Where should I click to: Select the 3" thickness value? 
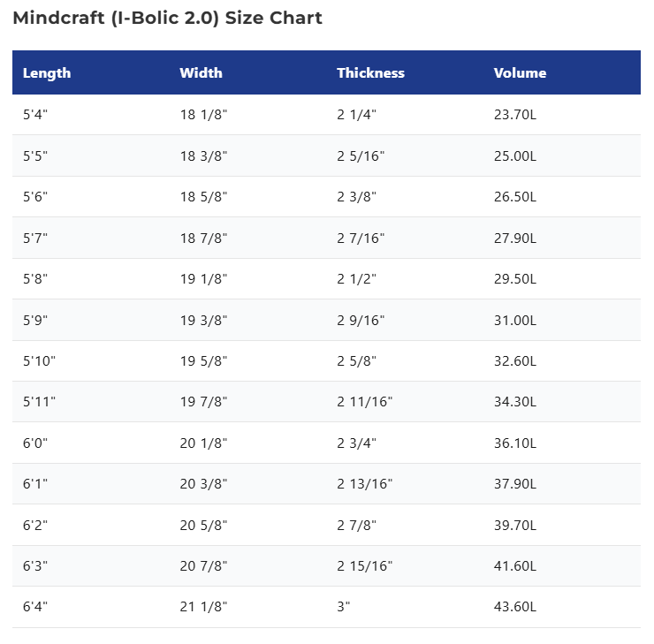pos(344,607)
